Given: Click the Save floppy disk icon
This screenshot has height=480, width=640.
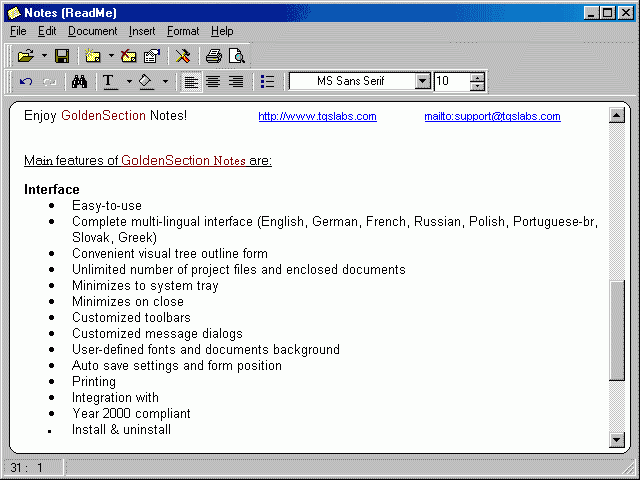Looking at the screenshot, I should tap(62, 56).
